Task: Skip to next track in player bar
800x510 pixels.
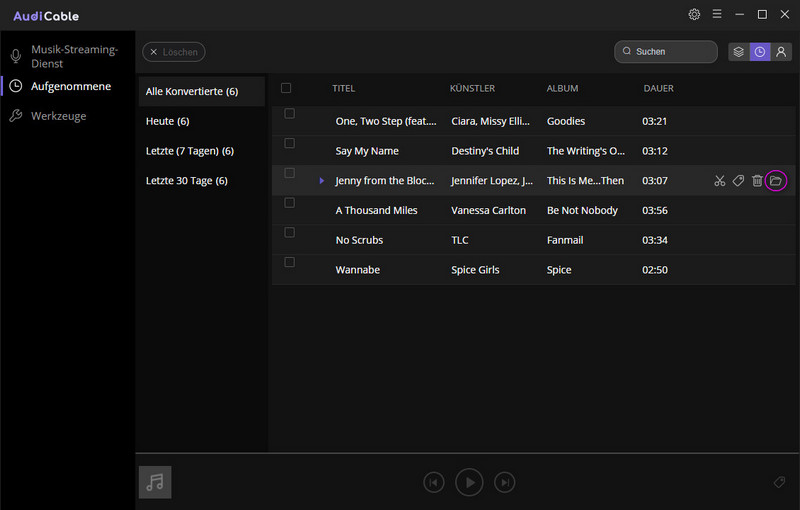Action: point(505,482)
